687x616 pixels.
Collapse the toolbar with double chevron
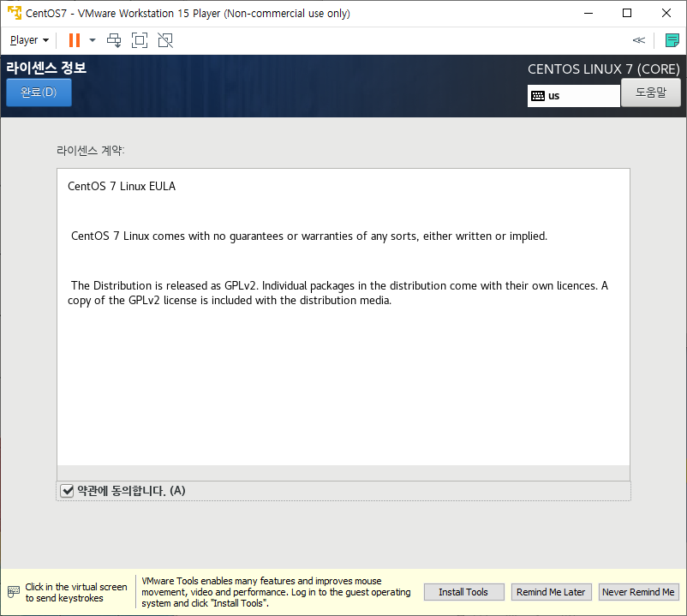639,40
